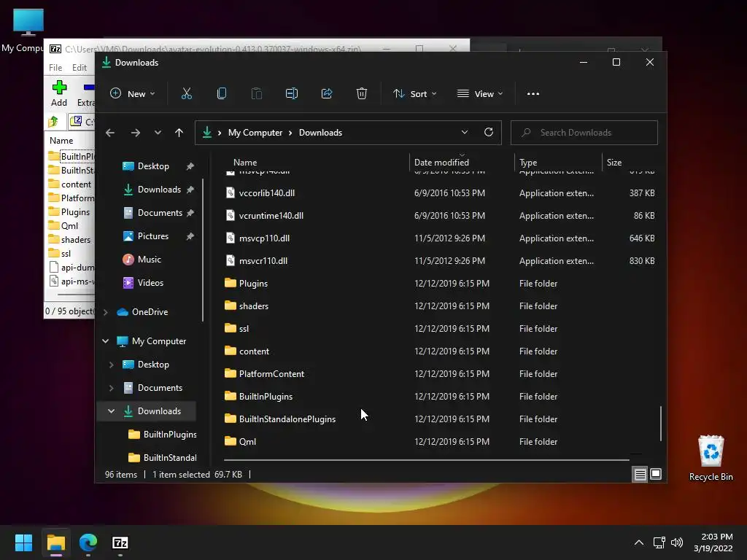Click the Search Downloads field
Image resolution: width=747 pixels, height=560 pixels.
point(584,133)
